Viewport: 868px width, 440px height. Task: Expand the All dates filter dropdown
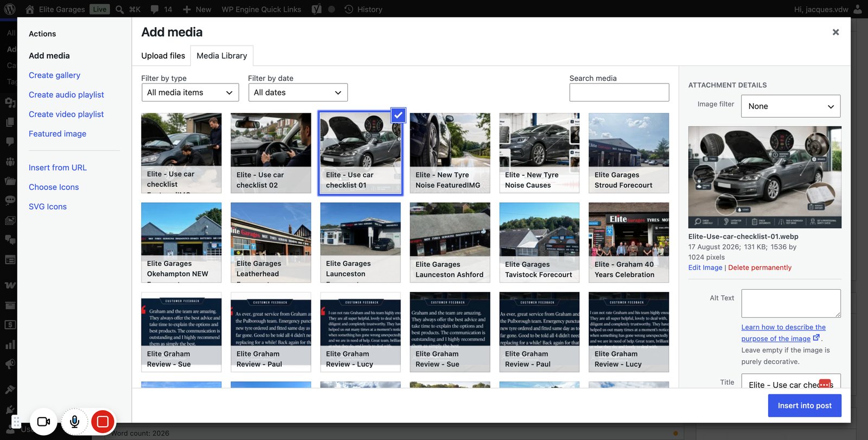298,92
